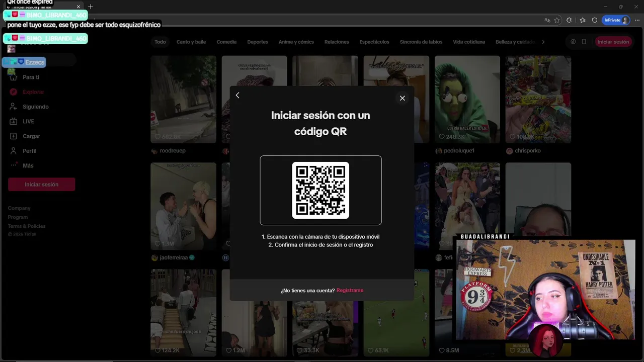Close the QR login dialog

tap(402, 98)
